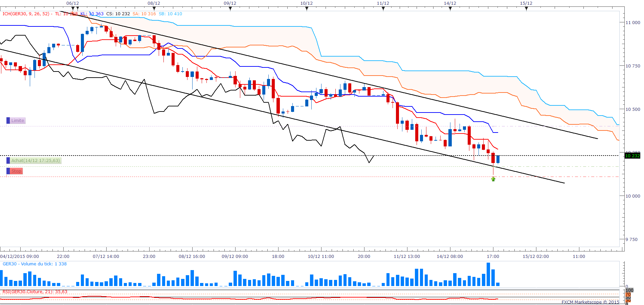The width and height of the screenshot is (644, 305).
Task: Click the blue handle beside Limite
Action: click(x=8, y=121)
